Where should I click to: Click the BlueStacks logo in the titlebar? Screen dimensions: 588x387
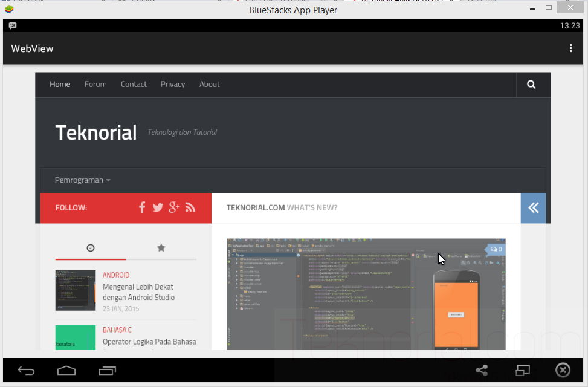8,9
